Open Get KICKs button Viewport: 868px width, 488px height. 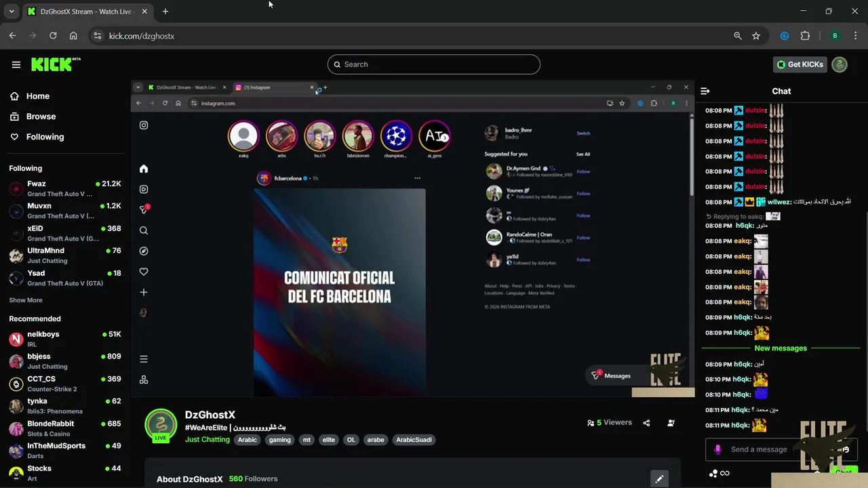coord(800,64)
